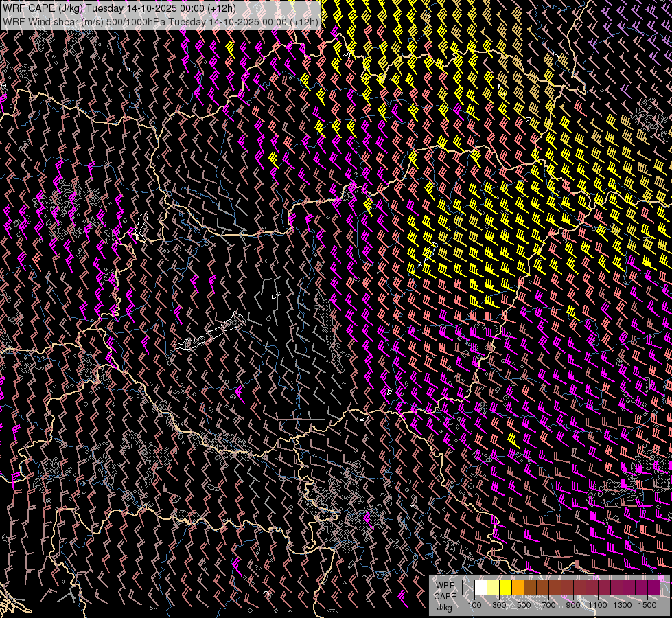The image size is (672, 618).
Task: Click the 500 legend scale label
Action: (x=524, y=605)
